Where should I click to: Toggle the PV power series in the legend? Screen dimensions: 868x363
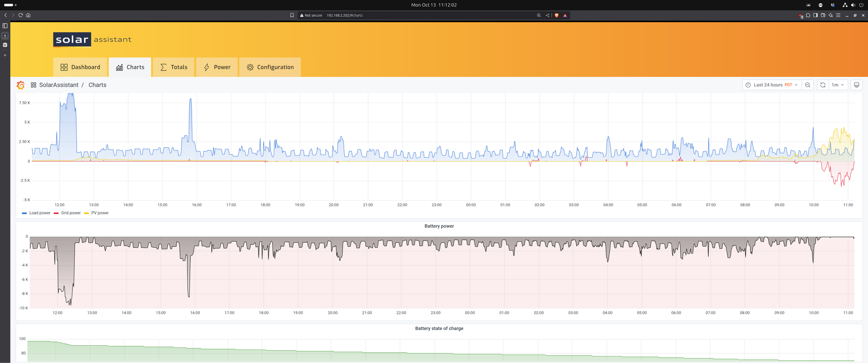(100, 213)
